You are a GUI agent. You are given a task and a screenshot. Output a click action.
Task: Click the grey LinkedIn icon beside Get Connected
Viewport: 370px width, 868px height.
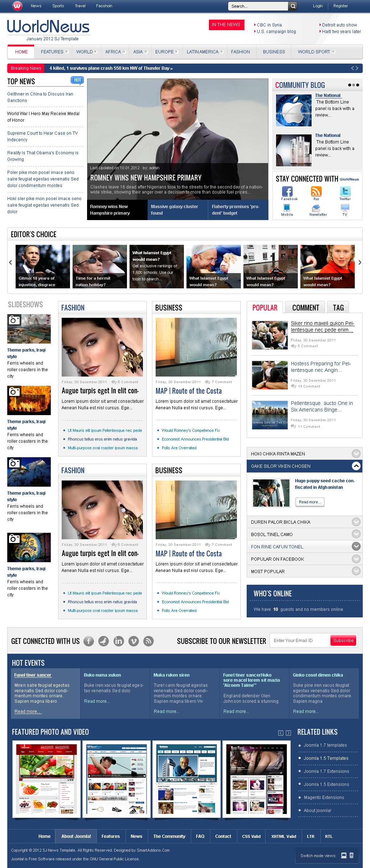pos(119,641)
